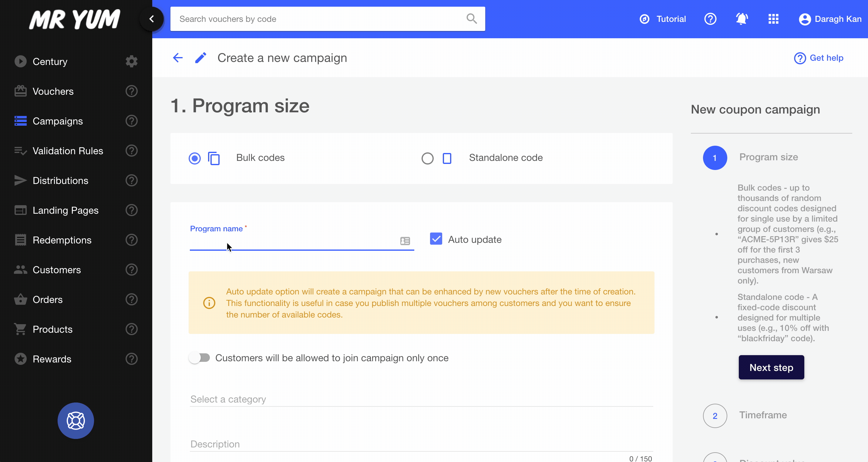Open help for Products
The width and height of the screenshot is (868, 462).
coord(131,329)
